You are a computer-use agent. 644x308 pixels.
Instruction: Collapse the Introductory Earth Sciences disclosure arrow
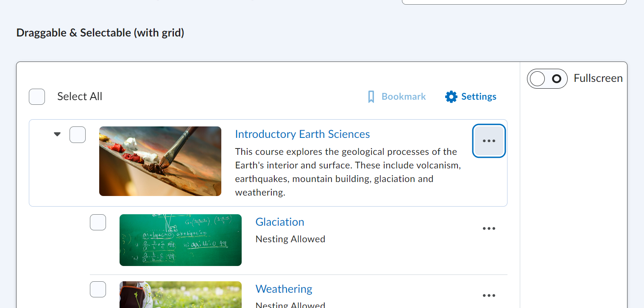[57, 134]
